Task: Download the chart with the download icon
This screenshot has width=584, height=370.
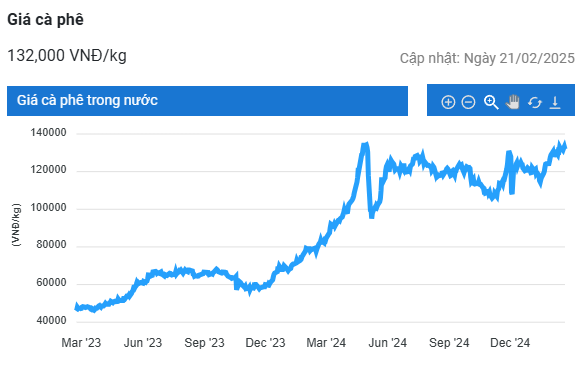Action: 555,102
